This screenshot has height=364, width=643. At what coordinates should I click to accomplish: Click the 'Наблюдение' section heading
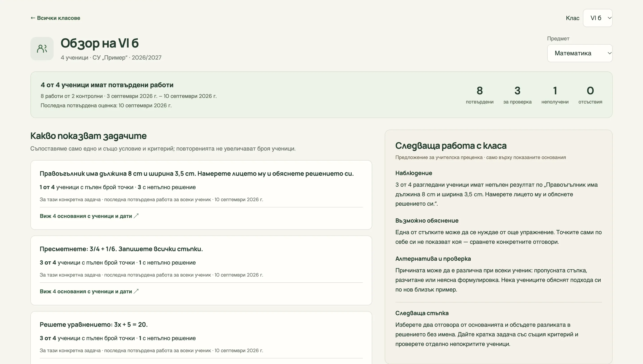coord(413,173)
